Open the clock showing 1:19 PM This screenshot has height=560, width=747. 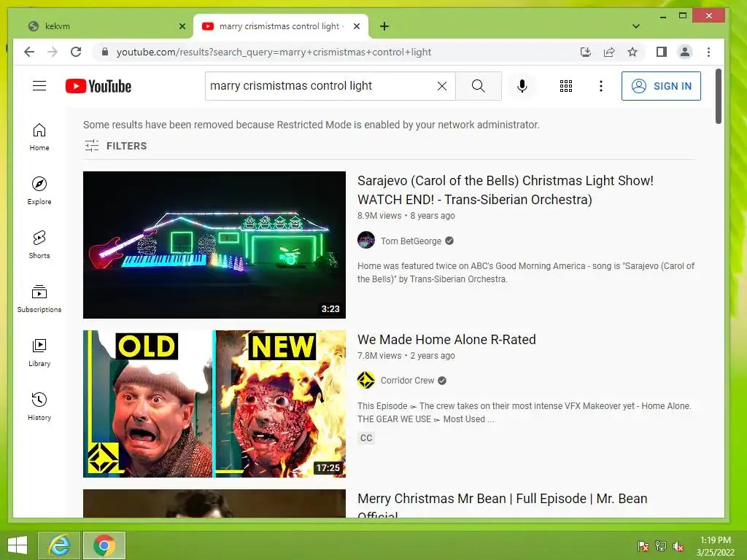(x=715, y=546)
